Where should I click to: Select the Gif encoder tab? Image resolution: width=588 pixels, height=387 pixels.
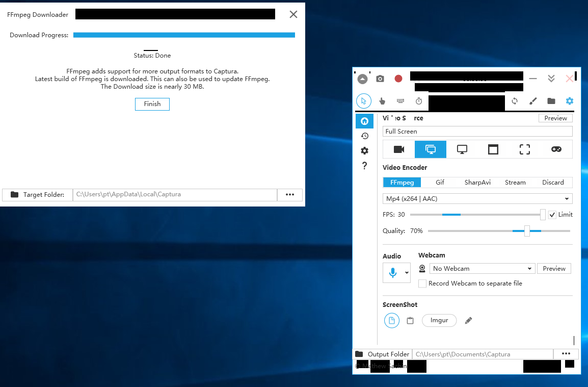click(440, 183)
